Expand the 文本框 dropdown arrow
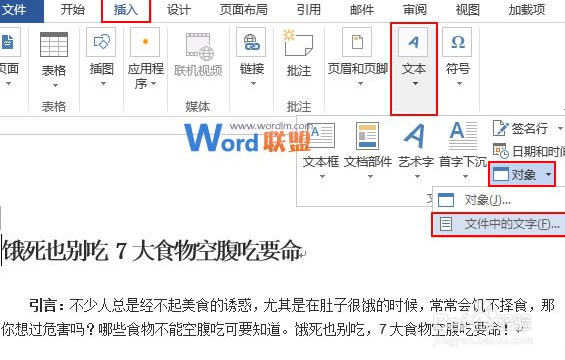This screenshot has height=360, width=565. [x=322, y=176]
